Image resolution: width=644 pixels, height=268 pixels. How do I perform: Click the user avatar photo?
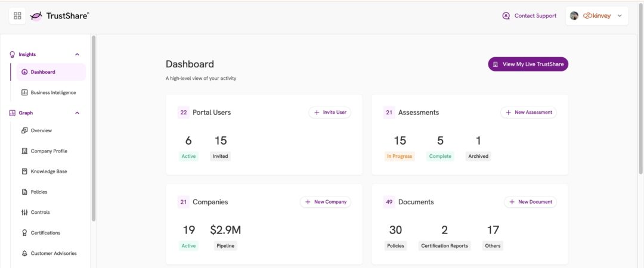point(574,16)
